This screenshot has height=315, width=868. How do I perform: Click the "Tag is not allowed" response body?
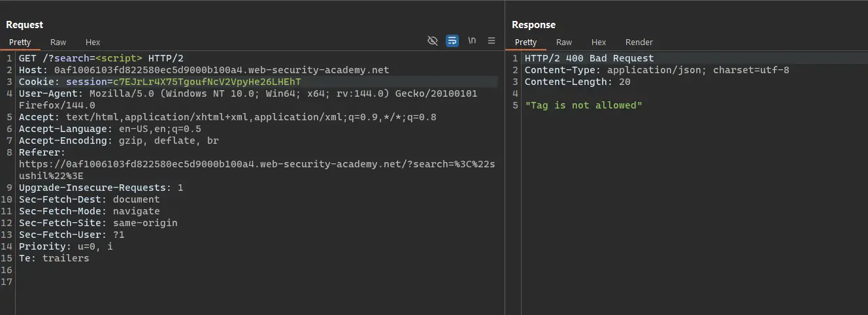584,105
